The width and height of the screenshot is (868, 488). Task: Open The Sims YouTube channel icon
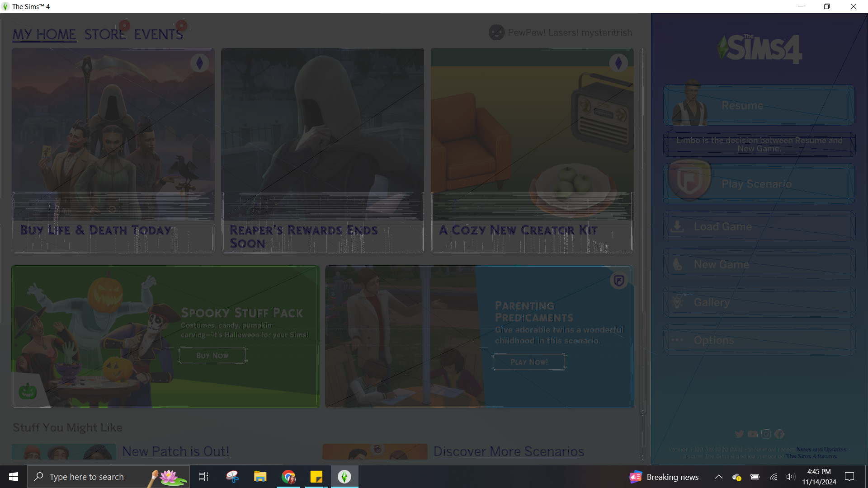click(753, 434)
